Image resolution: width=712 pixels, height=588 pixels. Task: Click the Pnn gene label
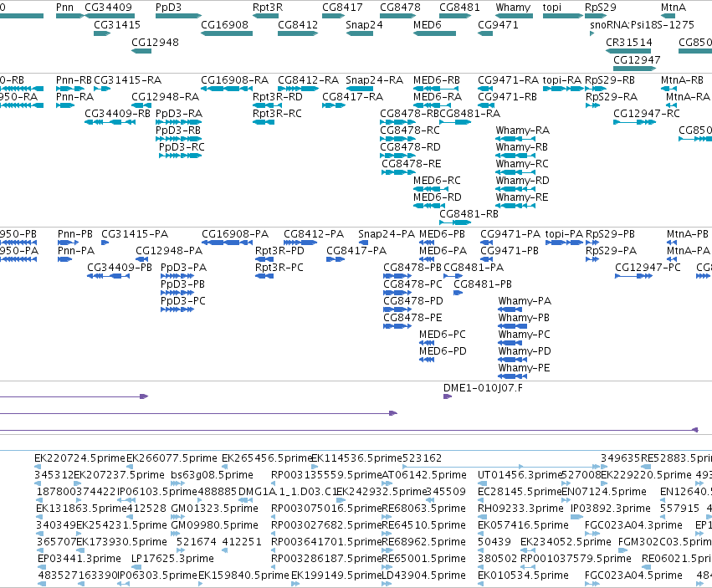(64, 8)
